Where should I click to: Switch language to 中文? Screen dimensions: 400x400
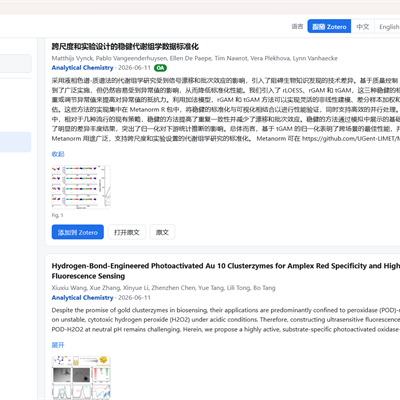(363, 26)
